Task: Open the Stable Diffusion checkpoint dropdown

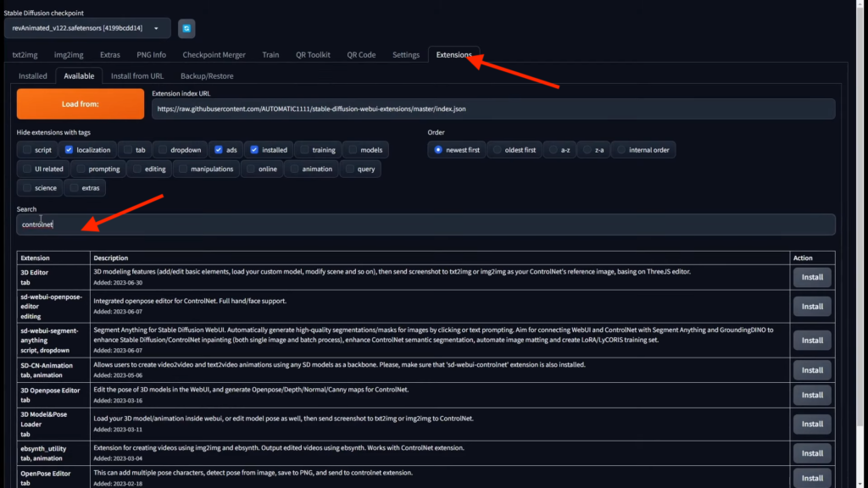Action: tap(86, 28)
